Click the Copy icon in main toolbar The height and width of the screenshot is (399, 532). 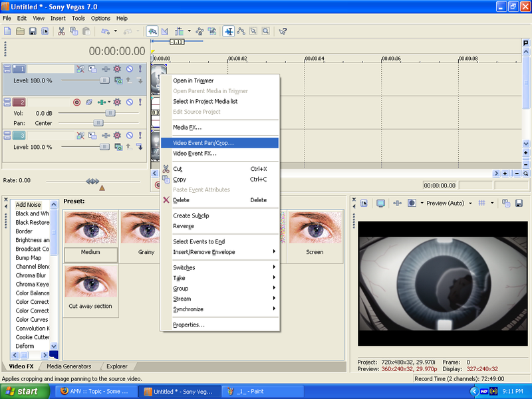pos(74,31)
